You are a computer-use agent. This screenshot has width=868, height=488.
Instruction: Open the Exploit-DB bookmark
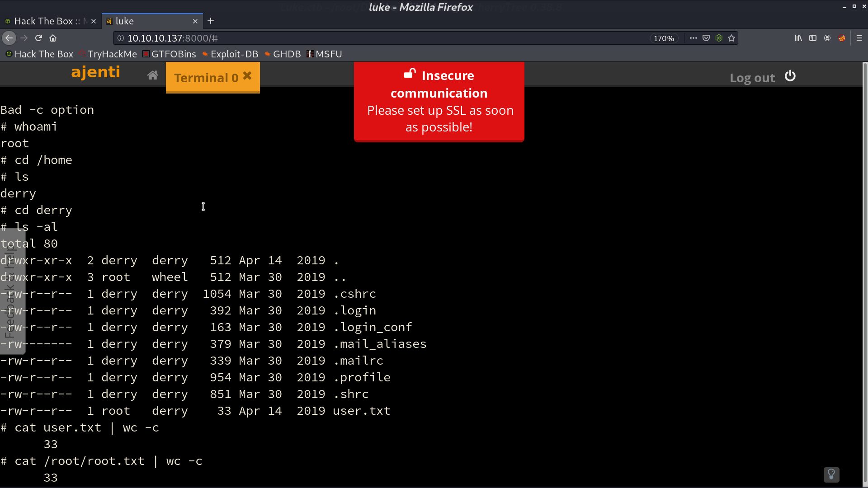[x=230, y=54]
